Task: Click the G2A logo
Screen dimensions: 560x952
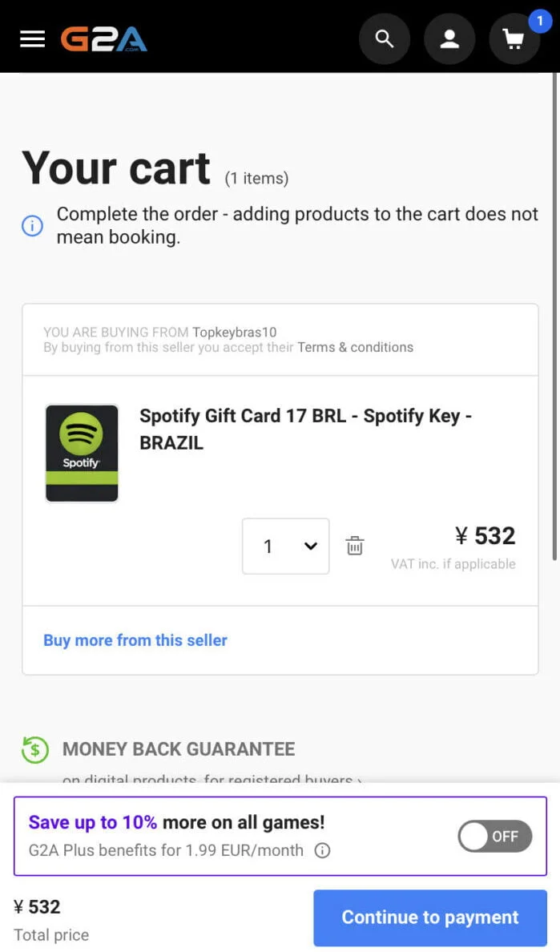Action: (x=104, y=38)
